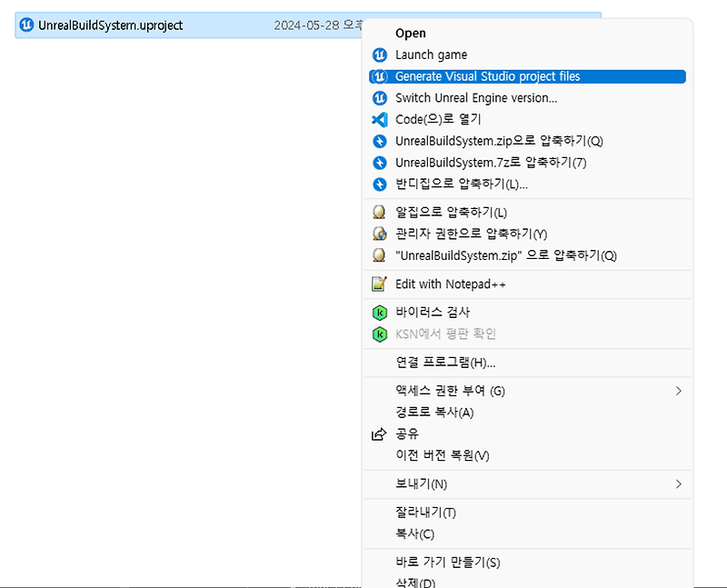This screenshot has height=588, width=727.
Task: Click the Kaspersky 바이러스 검사 icon
Action: [x=380, y=312]
